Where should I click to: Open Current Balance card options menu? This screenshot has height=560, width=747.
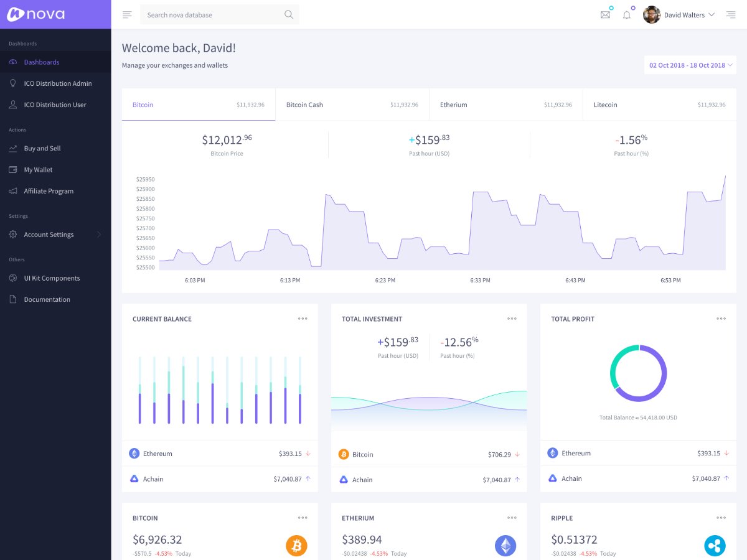(303, 319)
